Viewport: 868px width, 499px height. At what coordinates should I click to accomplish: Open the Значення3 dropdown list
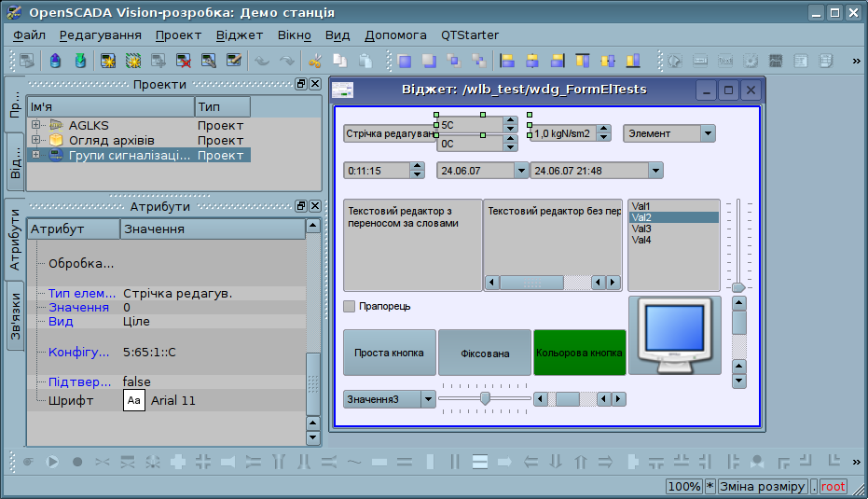click(428, 399)
